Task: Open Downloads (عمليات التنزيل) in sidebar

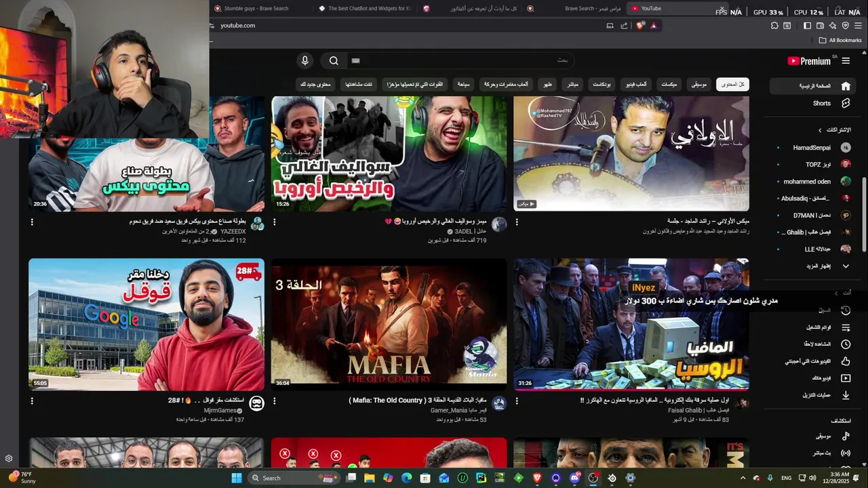Action: point(814,395)
